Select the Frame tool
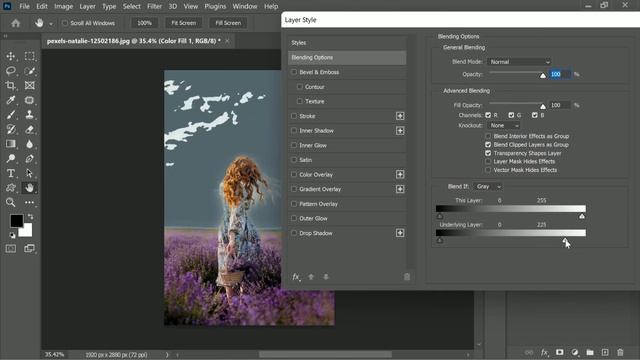Screen dimensions: 640x360 click(29, 85)
